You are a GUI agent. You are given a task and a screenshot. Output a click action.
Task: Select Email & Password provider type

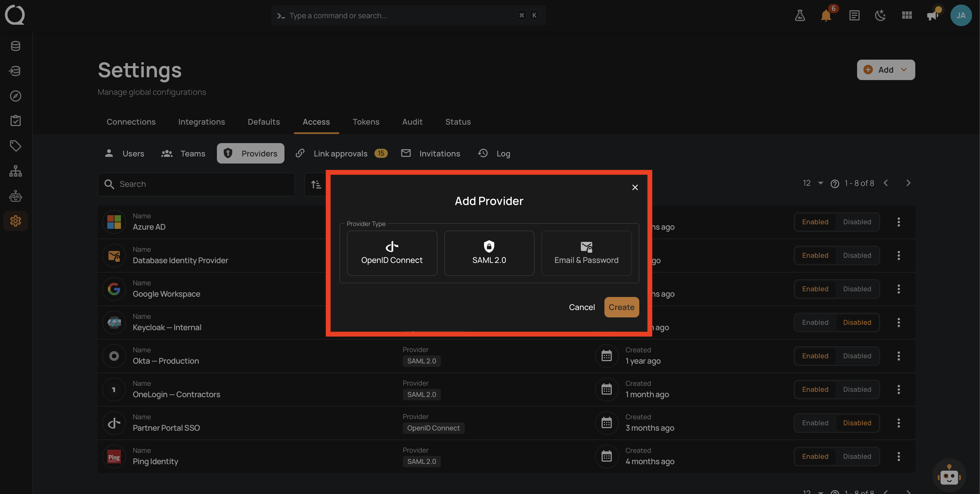point(586,253)
